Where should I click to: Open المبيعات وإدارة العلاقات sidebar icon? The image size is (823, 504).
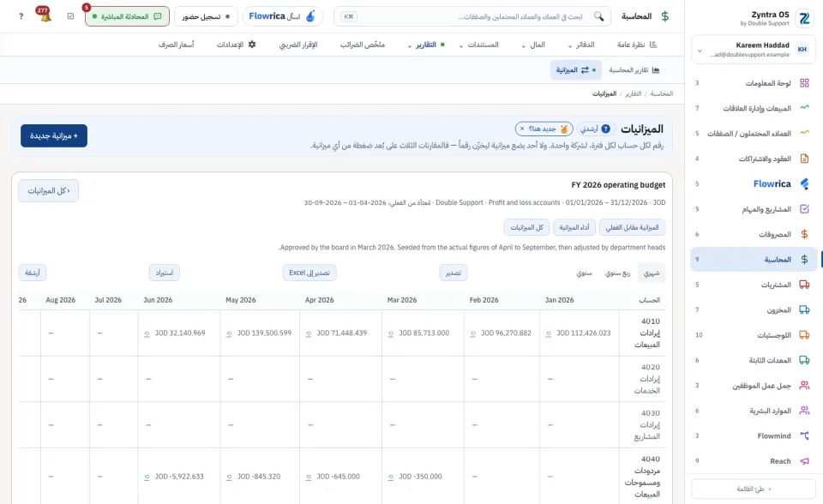[x=804, y=108]
